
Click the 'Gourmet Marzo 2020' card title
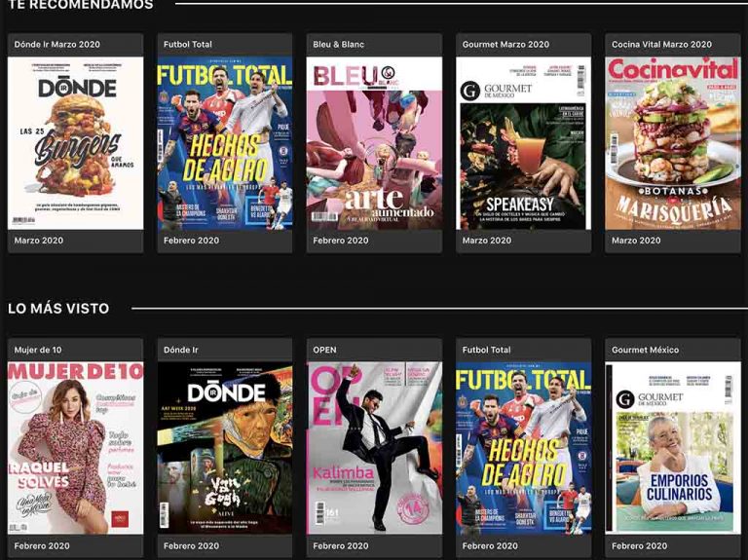(x=505, y=45)
